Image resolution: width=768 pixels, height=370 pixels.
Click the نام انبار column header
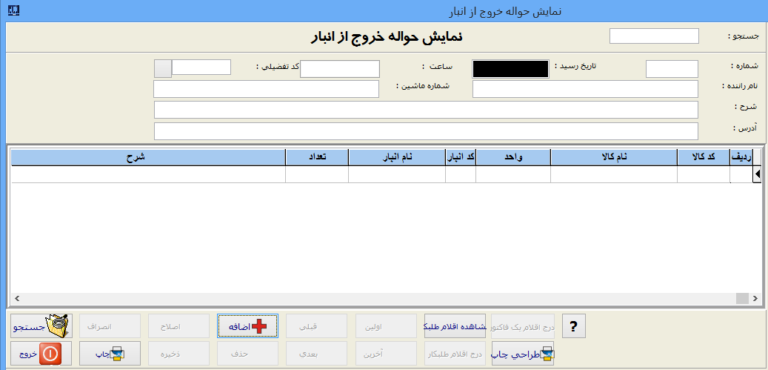tap(397, 157)
